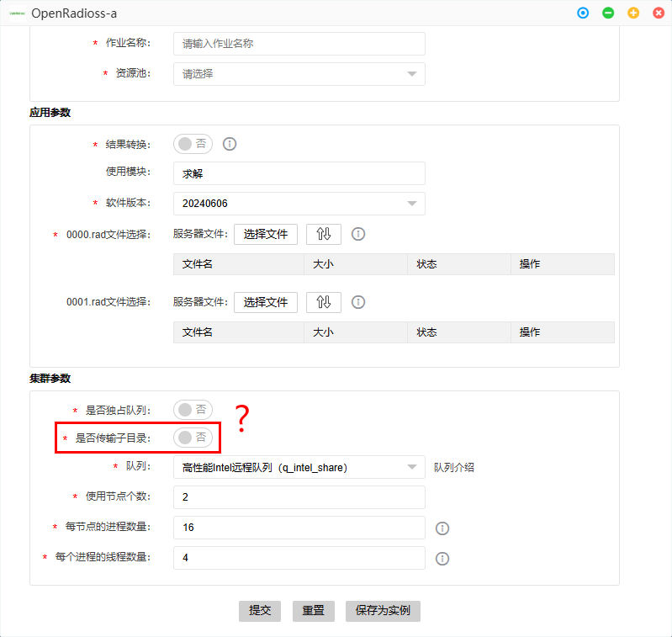Toggle the 结果转换 switch
Viewport: 672px width, 637px height.
193,144
